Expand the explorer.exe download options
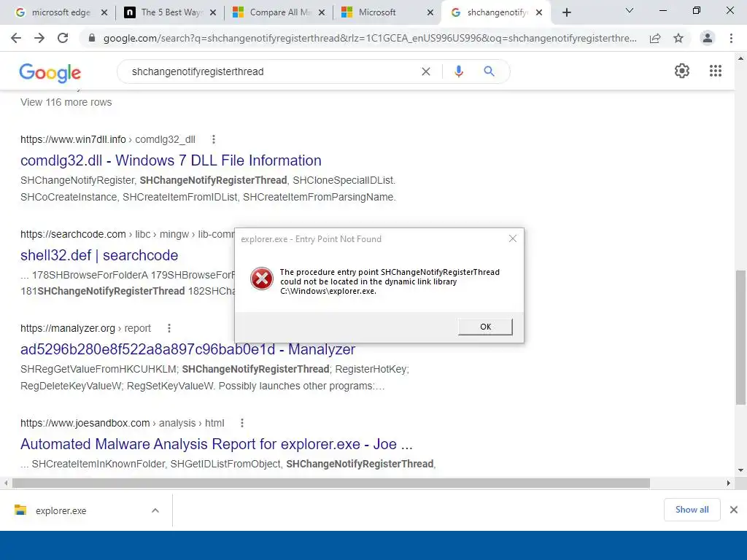Viewport: 747px width, 560px height. pyautogui.click(x=155, y=510)
